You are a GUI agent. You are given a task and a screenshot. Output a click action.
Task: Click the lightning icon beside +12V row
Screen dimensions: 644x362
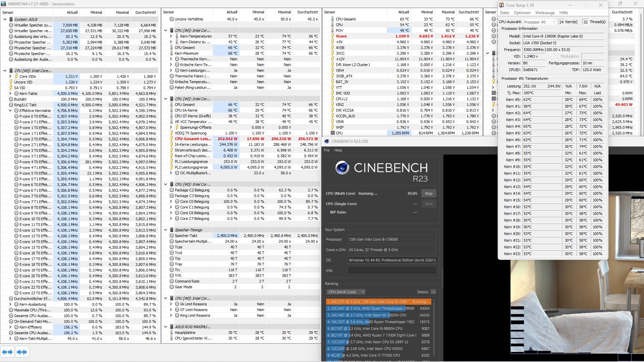click(x=332, y=59)
